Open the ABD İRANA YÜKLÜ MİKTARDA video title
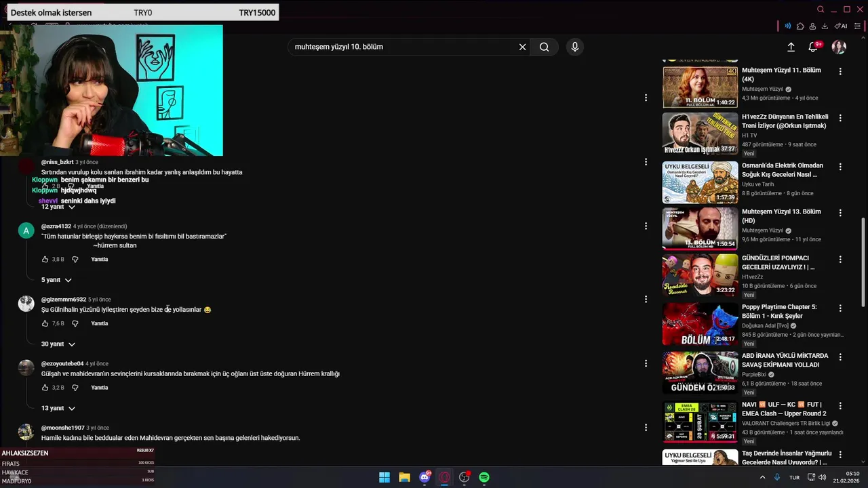The height and width of the screenshot is (488, 868). coord(785,360)
